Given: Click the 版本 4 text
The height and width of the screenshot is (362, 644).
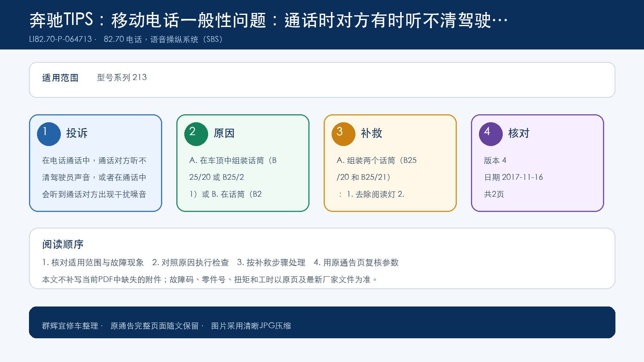Looking at the screenshot, I should click(495, 160).
